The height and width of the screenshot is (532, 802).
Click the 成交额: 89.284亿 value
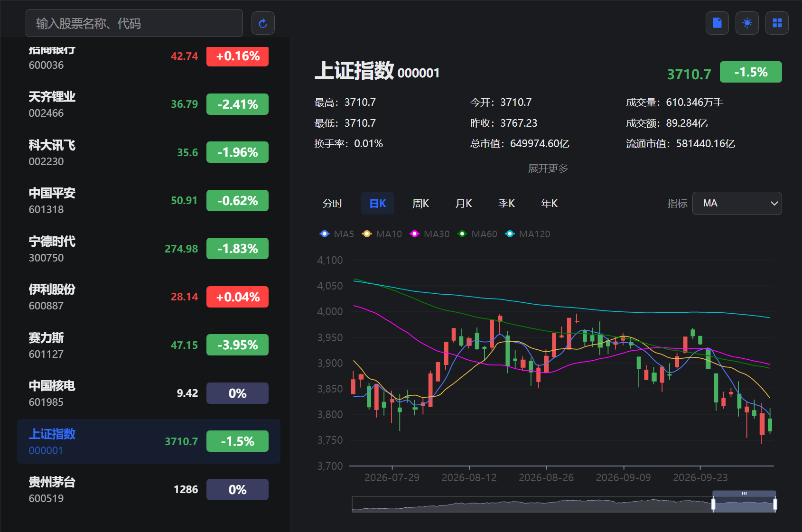[x=667, y=123]
